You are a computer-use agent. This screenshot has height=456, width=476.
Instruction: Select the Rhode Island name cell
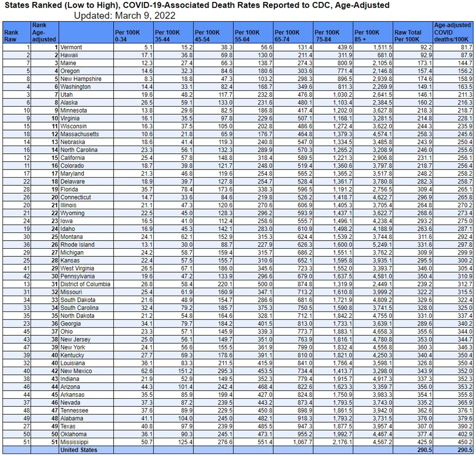[77, 244]
